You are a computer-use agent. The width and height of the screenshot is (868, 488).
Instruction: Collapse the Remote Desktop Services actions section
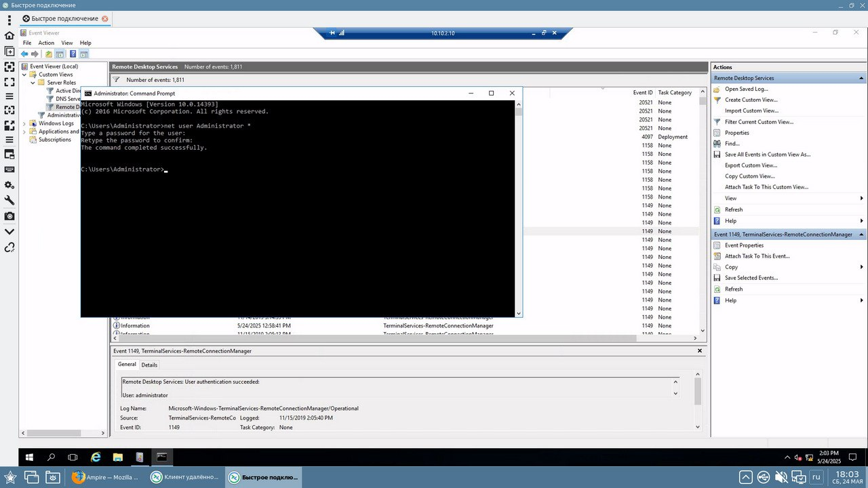862,78
